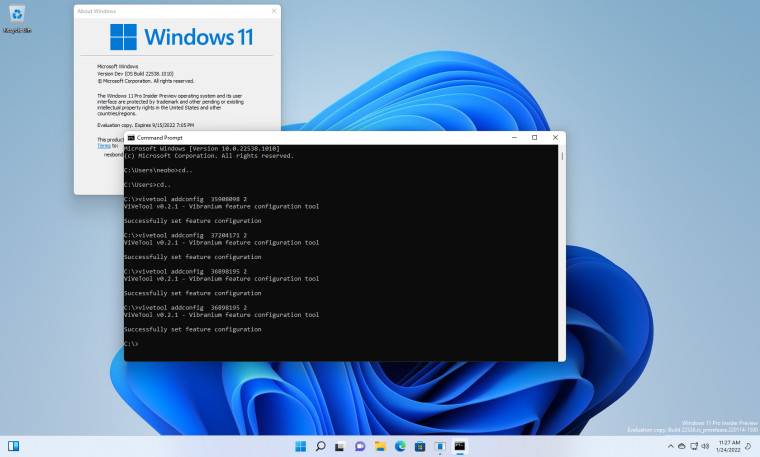Image resolution: width=760 pixels, height=457 pixels.
Task: Open the Widgets panel from the taskbar
Action: (14, 446)
